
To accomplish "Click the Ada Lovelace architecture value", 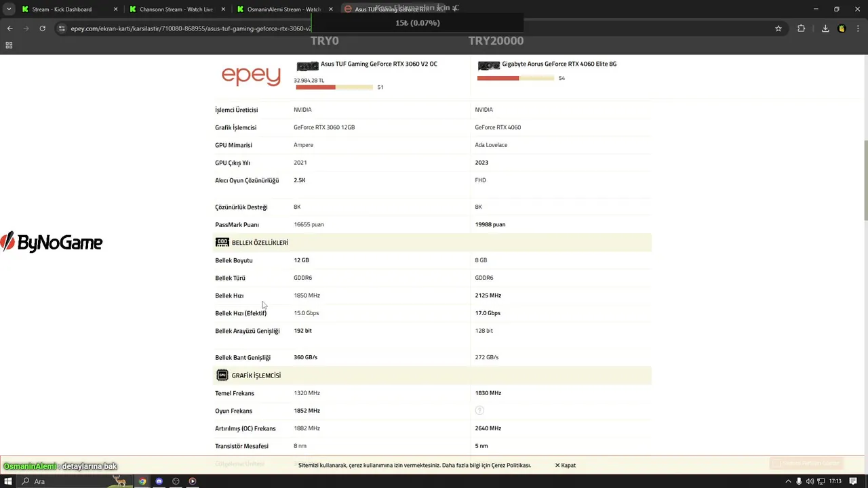I will (491, 145).
